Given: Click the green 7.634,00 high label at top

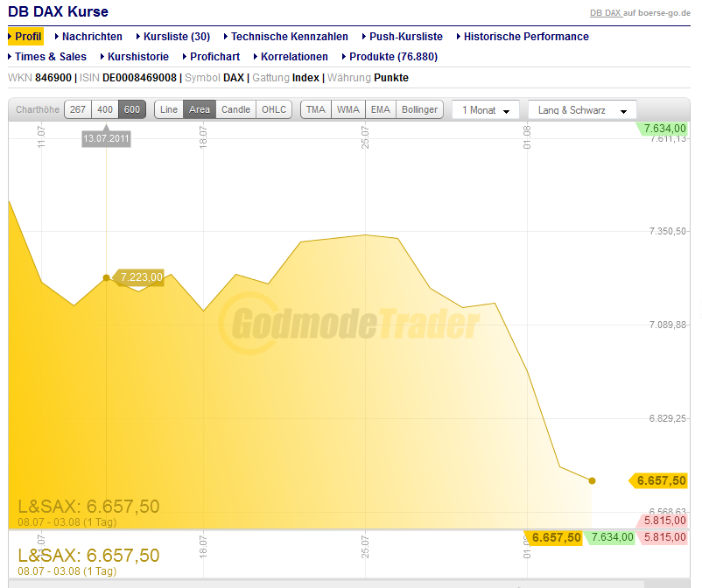Looking at the screenshot, I should tap(663, 129).
